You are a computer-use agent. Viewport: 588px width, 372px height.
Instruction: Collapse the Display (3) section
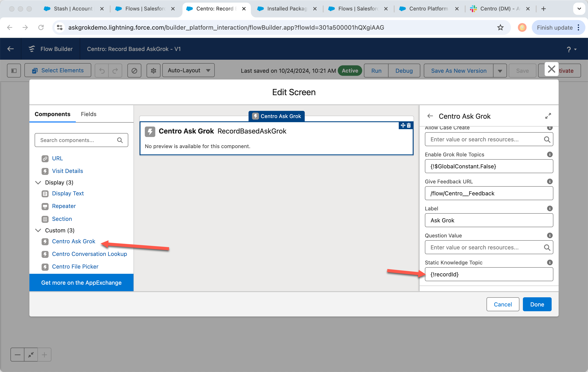pos(38,183)
